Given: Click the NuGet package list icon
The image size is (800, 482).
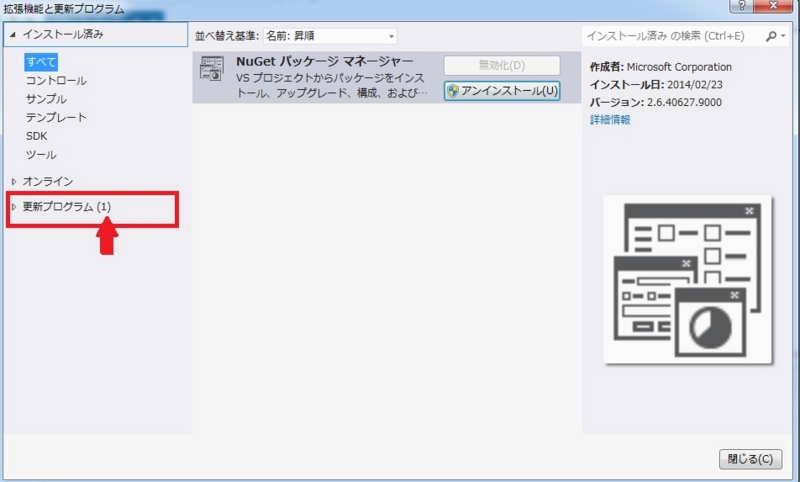Looking at the screenshot, I should click(x=212, y=68).
